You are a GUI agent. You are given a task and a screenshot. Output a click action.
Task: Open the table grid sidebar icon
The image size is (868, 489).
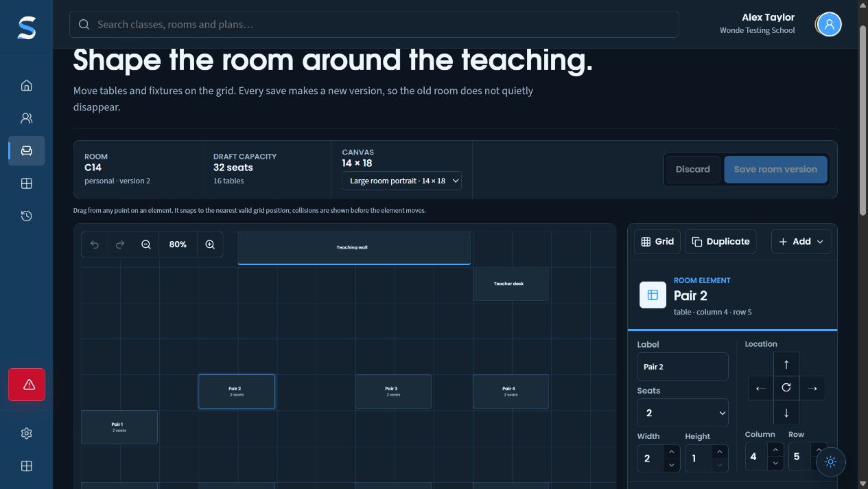[x=27, y=183]
